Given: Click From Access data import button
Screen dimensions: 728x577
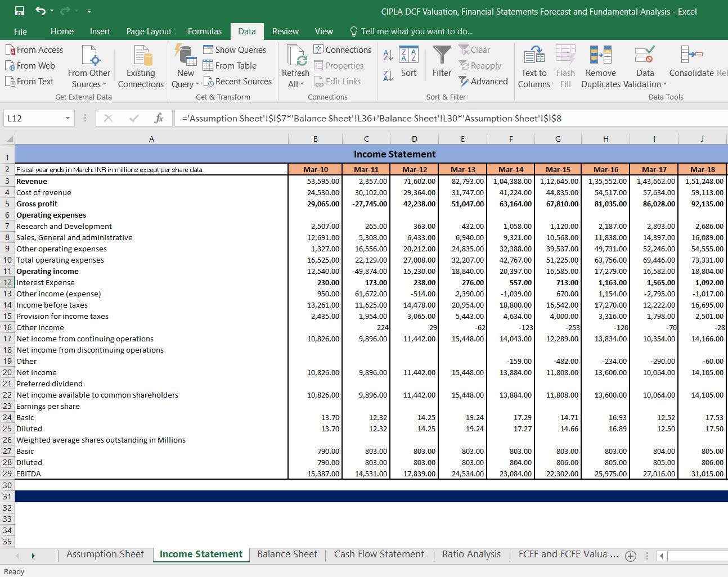Looking at the screenshot, I should 34,50.
